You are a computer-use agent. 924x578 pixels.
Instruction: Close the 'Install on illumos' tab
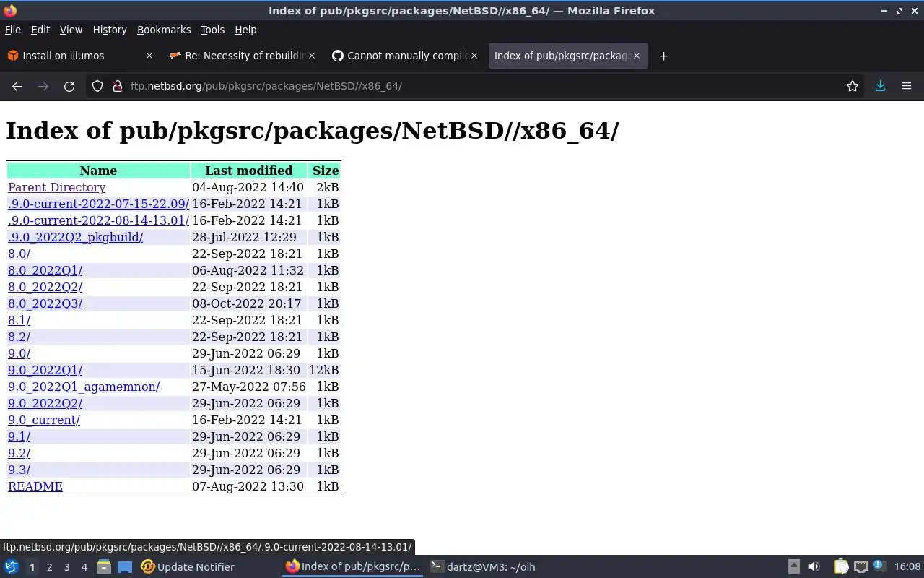[149, 56]
